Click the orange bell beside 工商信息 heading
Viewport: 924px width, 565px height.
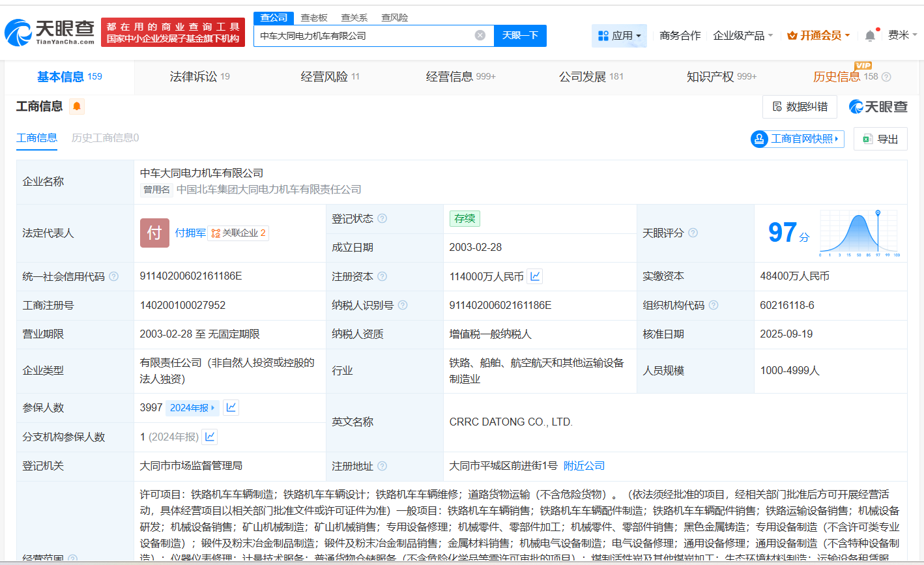coord(77,106)
